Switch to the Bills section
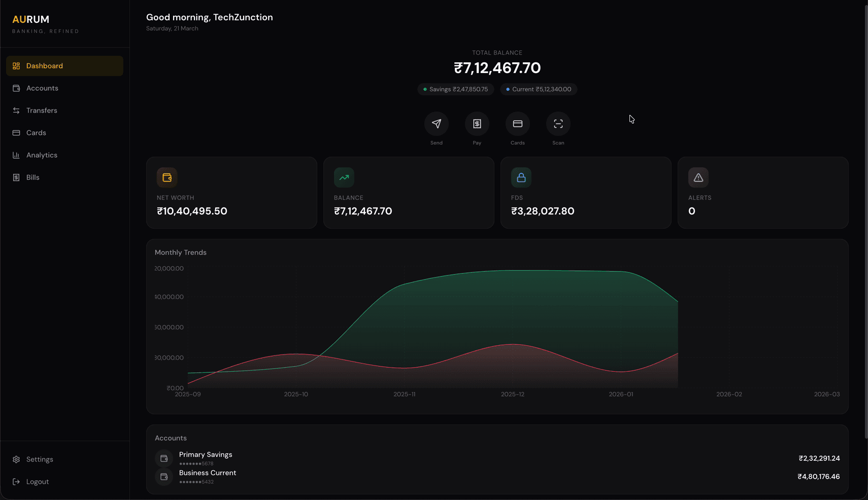The image size is (868, 500). pyautogui.click(x=32, y=177)
